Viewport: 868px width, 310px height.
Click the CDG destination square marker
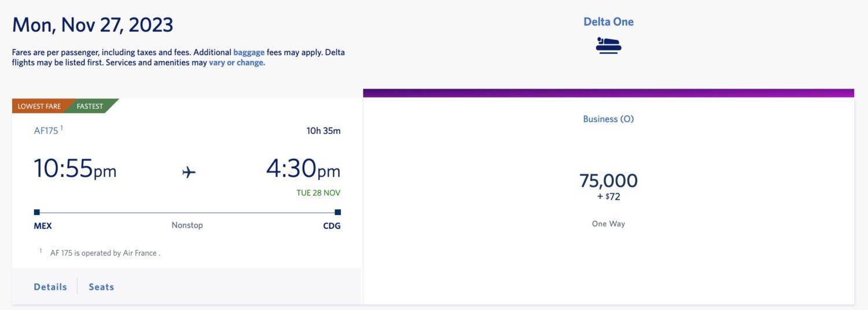coord(338,212)
